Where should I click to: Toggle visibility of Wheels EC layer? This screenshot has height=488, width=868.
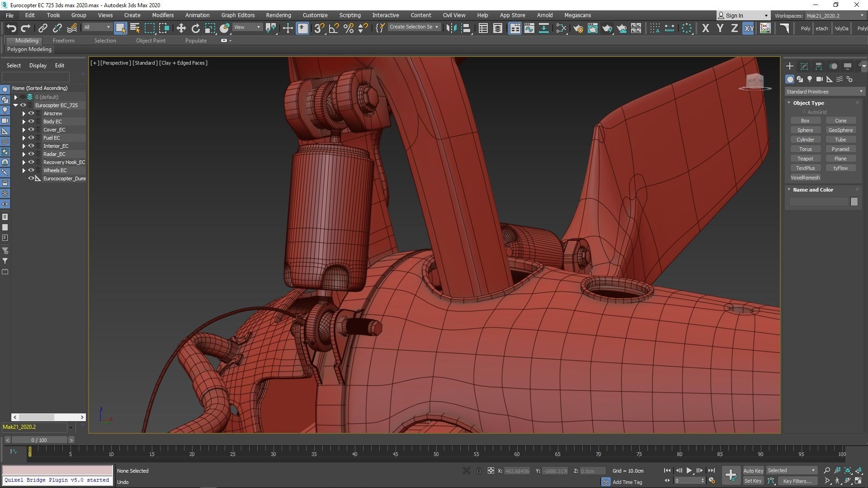[x=31, y=170]
